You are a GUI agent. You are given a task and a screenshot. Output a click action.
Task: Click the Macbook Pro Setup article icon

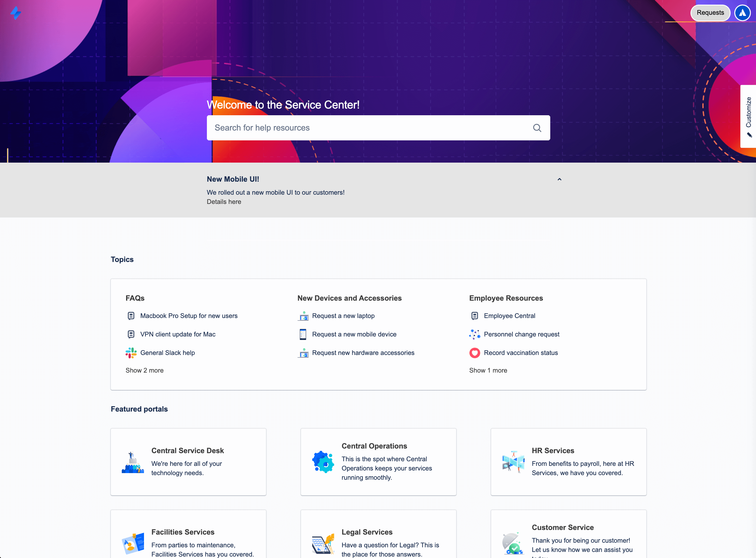[131, 316]
